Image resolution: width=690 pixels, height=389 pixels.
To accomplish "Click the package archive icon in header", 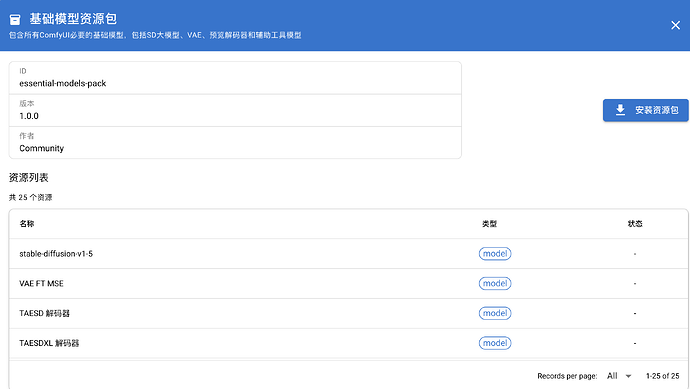I will tap(15, 19).
